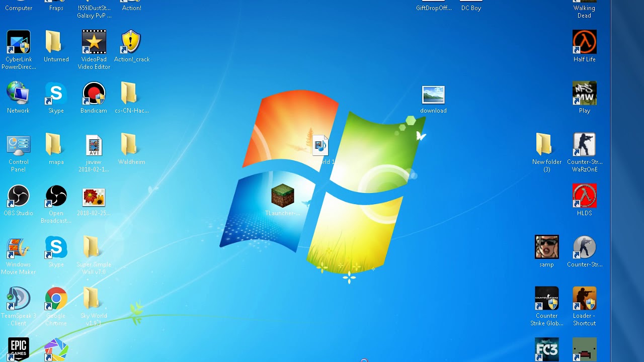Select the 2018-02-25 flower image file

point(94,197)
